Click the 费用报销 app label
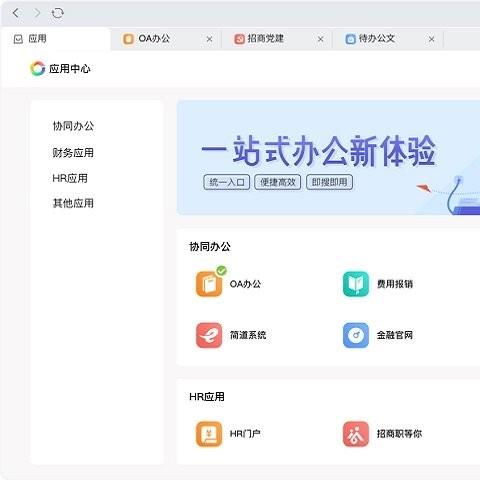 pyautogui.click(x=395, y=284)
